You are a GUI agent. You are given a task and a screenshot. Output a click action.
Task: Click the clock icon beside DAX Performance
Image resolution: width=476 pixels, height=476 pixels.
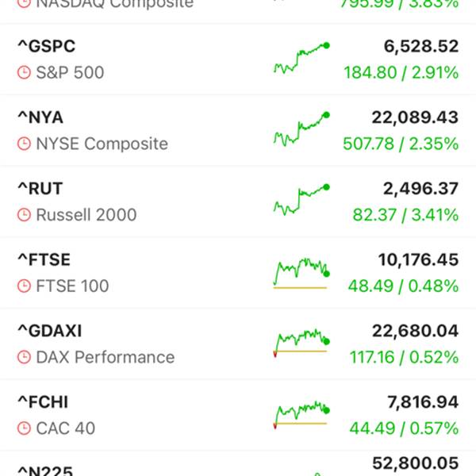click(24, 357)
